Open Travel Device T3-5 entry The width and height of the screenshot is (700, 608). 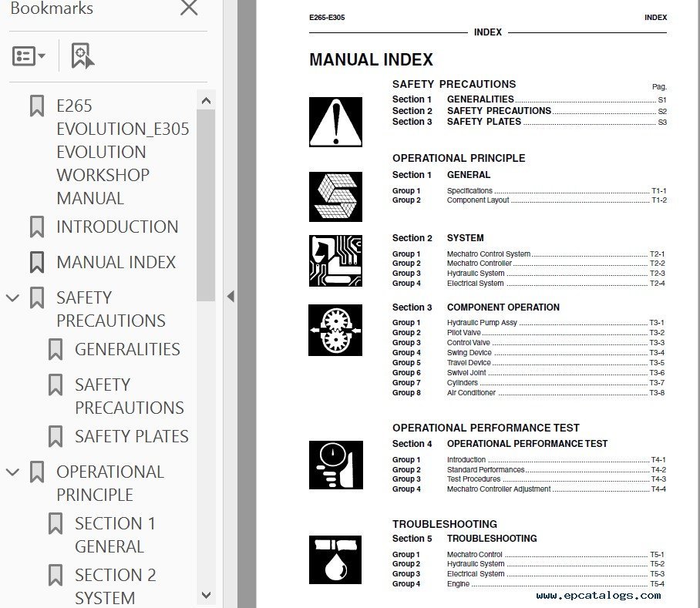click(x=529, y=363)
